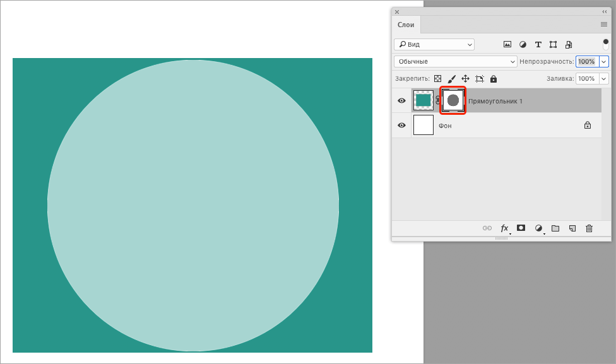Delete the selected layer
The height and width of the screenshot is (364, 616).
(588, 228)
